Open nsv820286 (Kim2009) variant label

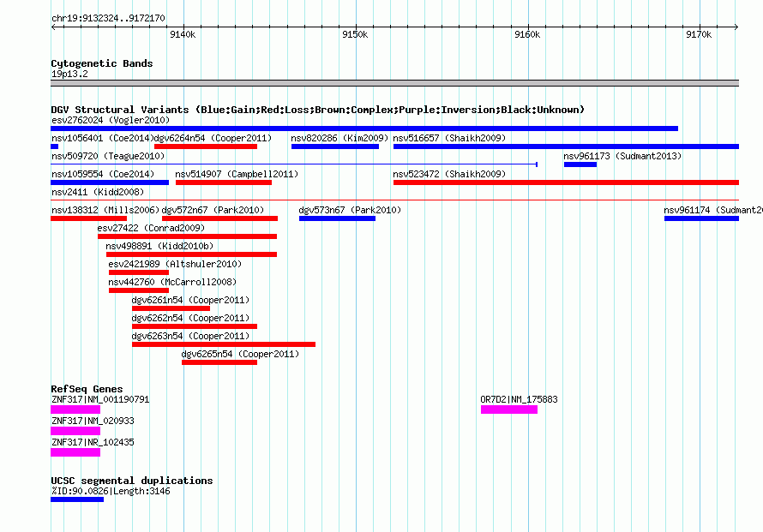(339, 138)
